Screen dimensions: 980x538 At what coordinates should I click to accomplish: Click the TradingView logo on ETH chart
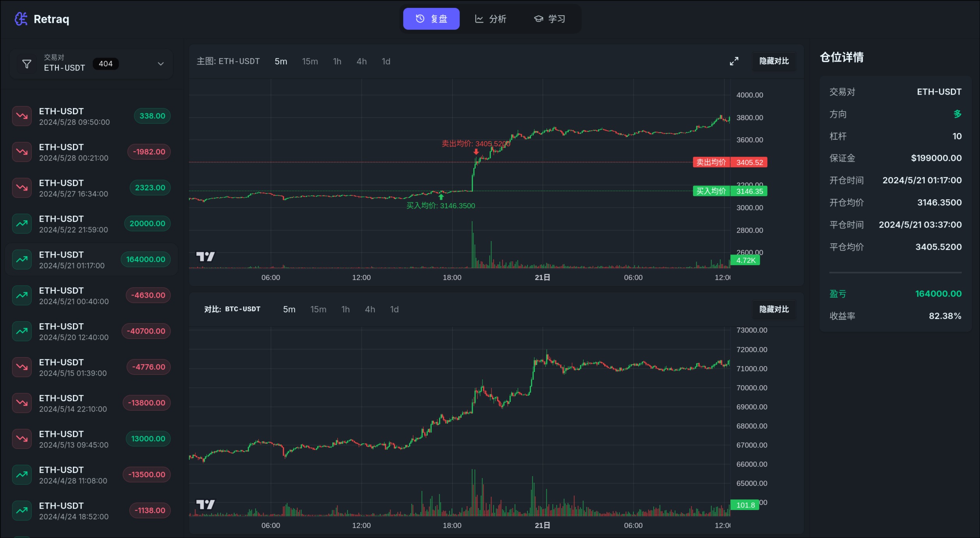[x=205, y=257]
